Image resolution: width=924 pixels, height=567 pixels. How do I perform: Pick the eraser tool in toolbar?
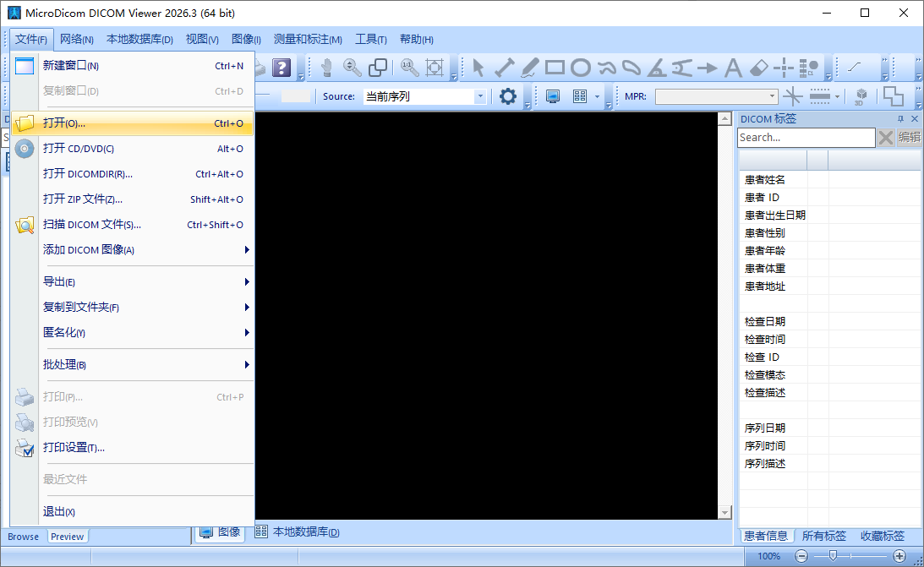[x=758, y=68]
